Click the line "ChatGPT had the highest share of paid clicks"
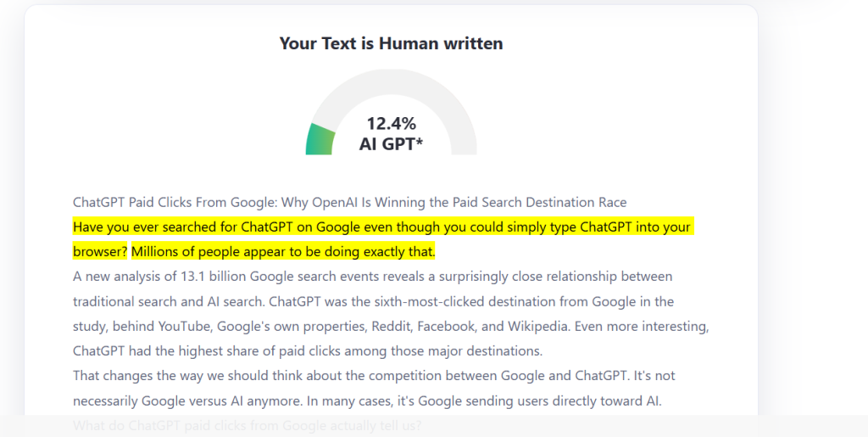Image resolution: width=868 pixels, height=437 pixels. point(307,351)
